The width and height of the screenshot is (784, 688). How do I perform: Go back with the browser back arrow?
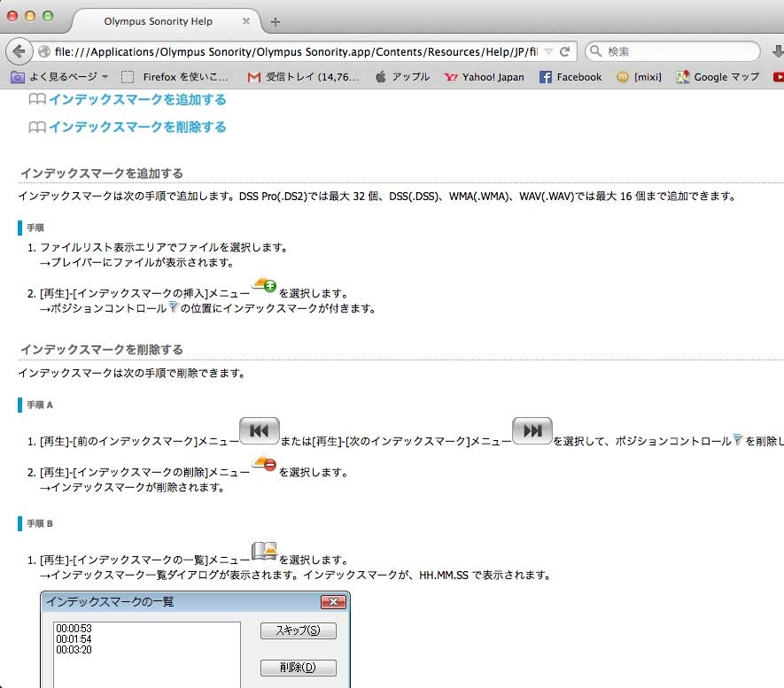(19, 51)
